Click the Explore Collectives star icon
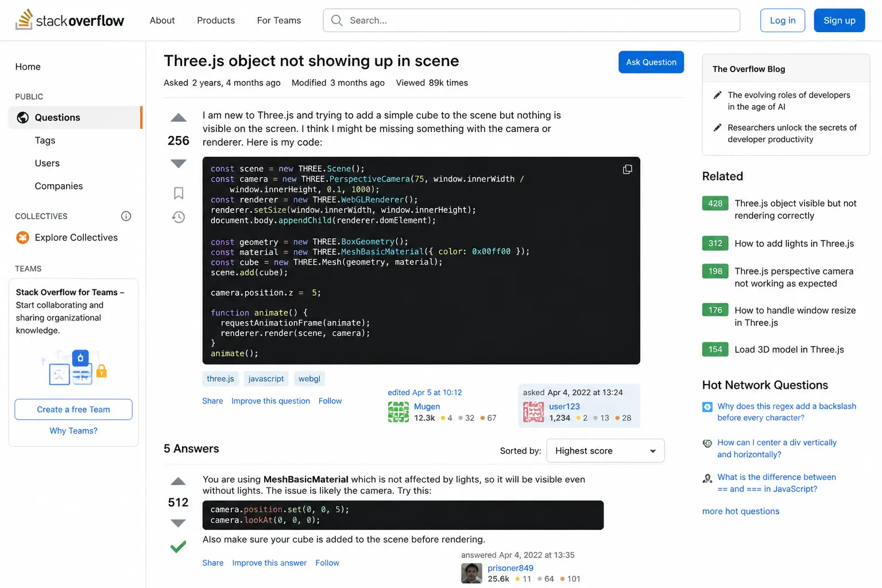882x588 pixels. click(x=22, y=238)
